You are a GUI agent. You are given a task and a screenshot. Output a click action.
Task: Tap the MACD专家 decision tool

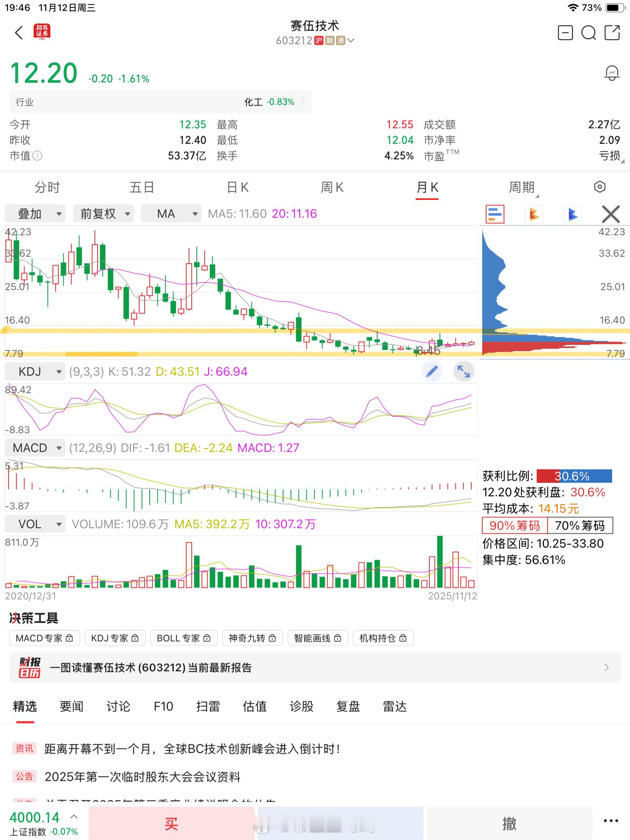coord(44,638)
